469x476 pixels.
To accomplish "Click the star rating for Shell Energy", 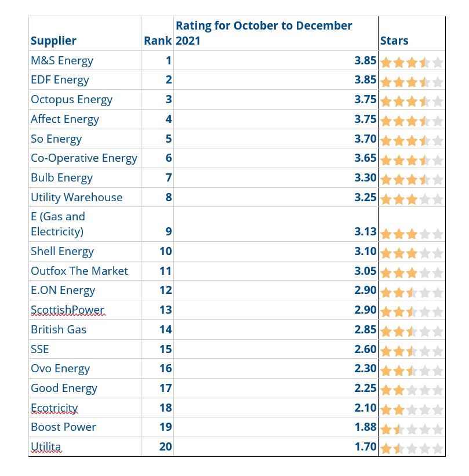I will point(412,253).
